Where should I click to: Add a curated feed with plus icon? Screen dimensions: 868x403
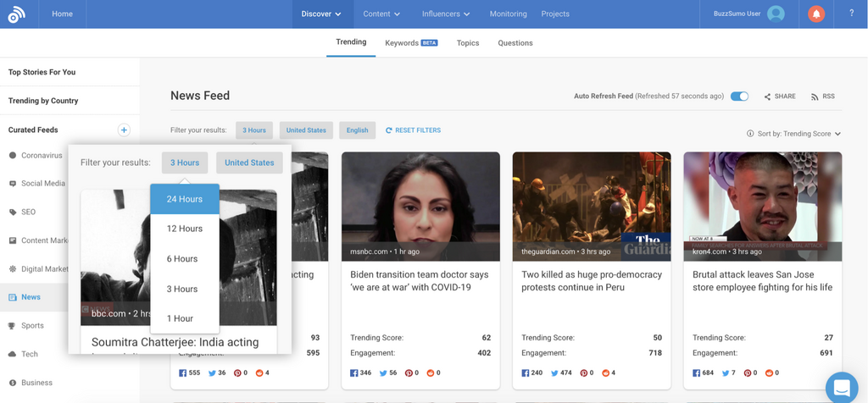(x=124, y=130)
